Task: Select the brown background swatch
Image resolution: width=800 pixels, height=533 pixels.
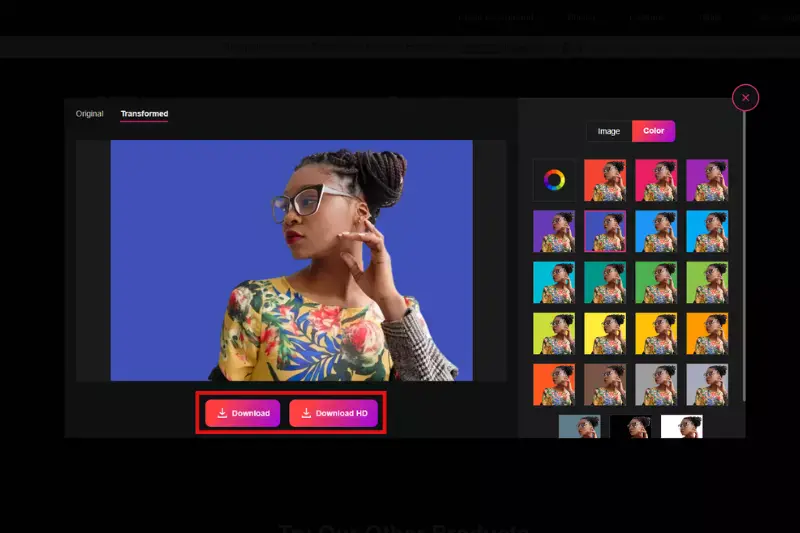Action: tap(605, 384)
